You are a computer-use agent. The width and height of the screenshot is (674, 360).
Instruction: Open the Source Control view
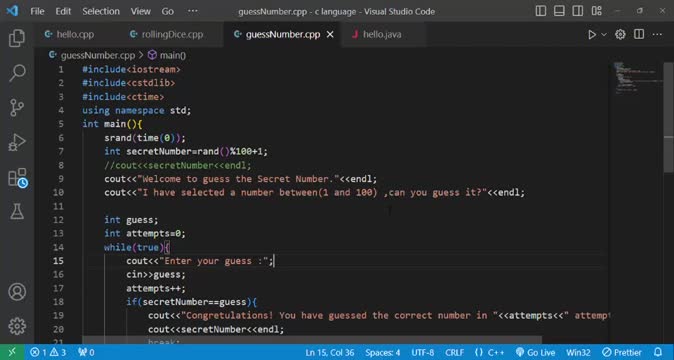[17, 107]
